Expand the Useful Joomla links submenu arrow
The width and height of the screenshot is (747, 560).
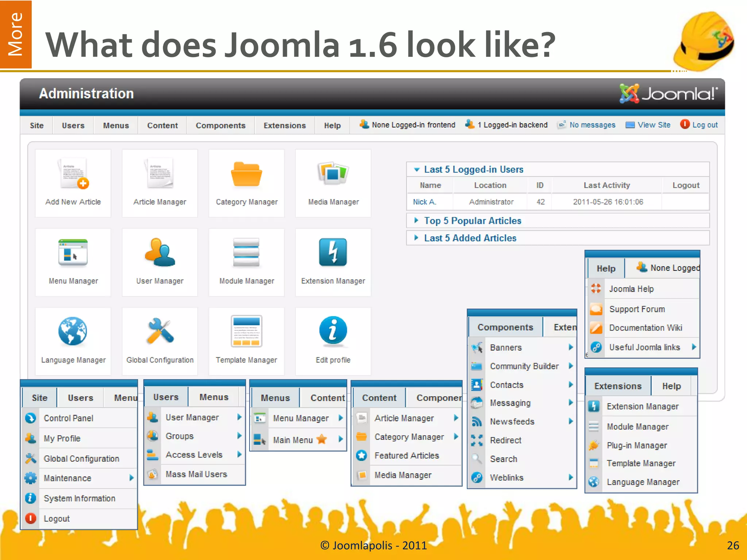[x=694, y=347]
